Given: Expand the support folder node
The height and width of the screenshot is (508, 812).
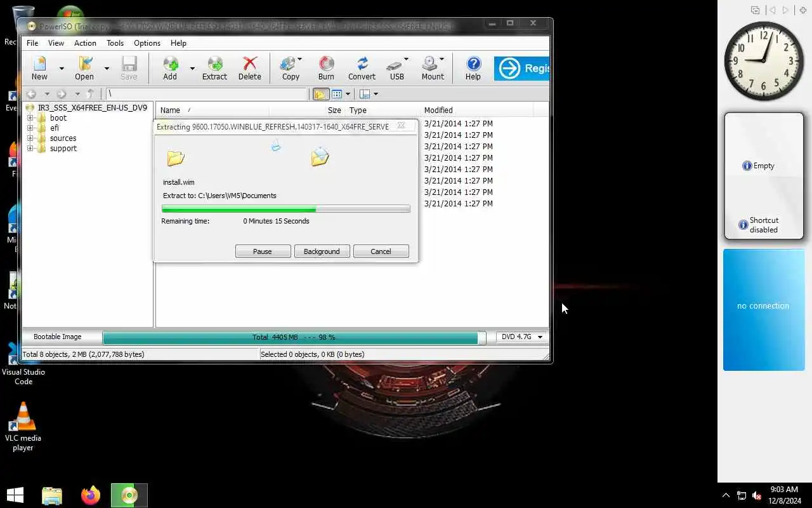Looking at the screenshot, I should (30, 149).
